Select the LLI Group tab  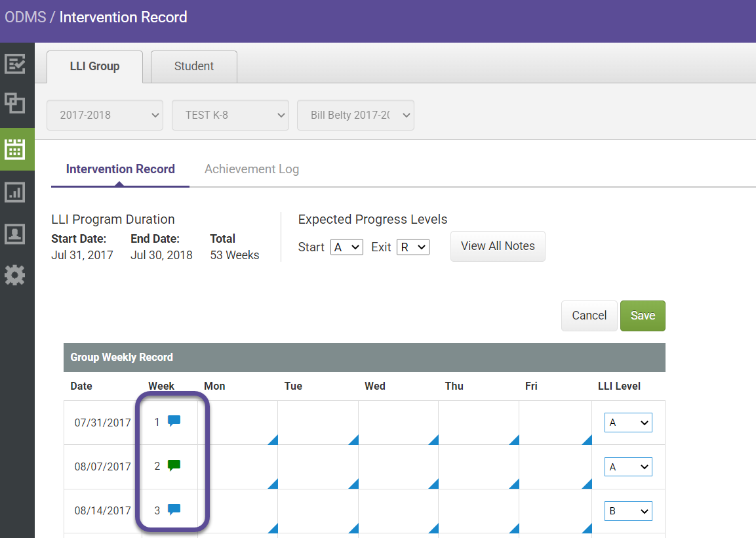point(94,66)
